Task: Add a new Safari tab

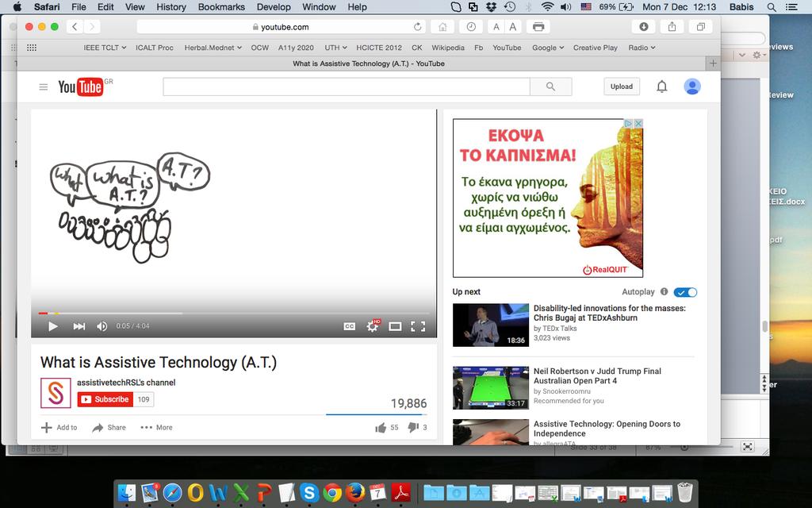Action: point(713,63)
